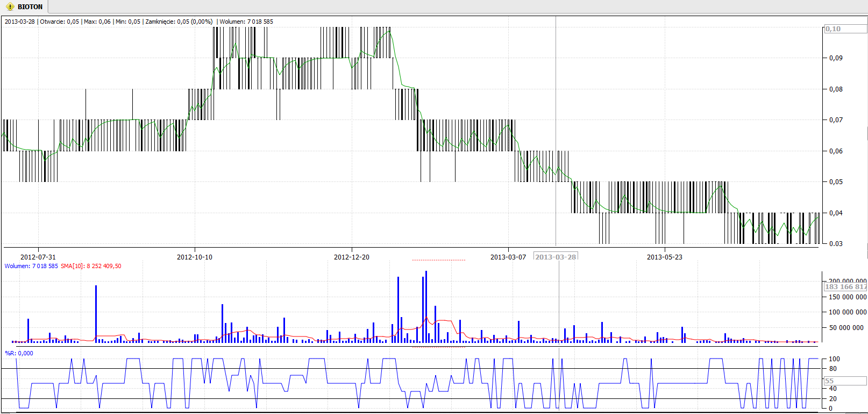Screen dimensions: 868x414
Task: Click the 50 000 000 volume axis label
Action: click(x=846, y=327)
